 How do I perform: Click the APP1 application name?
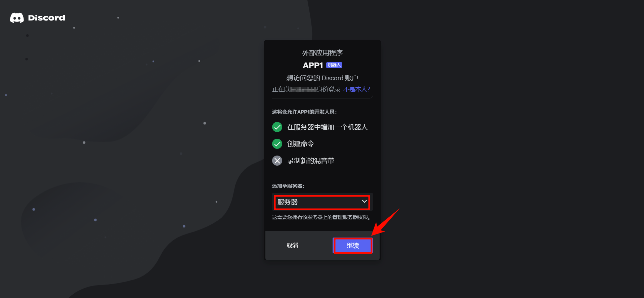313,66
